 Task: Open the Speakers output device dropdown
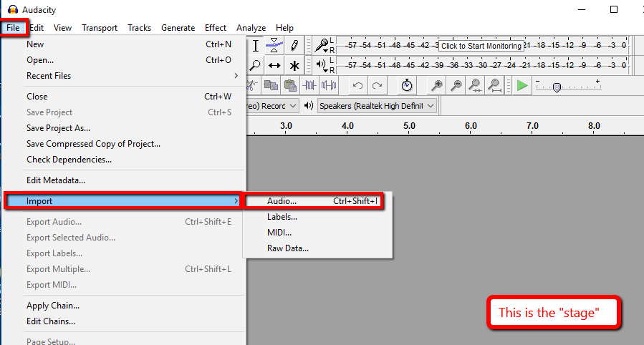(x=377, y=106)
